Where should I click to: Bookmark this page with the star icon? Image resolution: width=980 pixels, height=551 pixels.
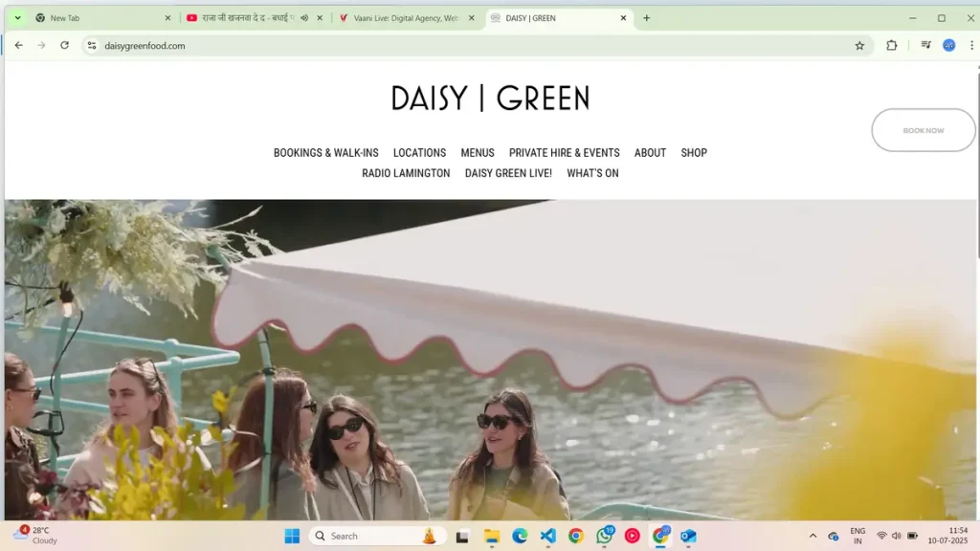click(x=859, y=45)
